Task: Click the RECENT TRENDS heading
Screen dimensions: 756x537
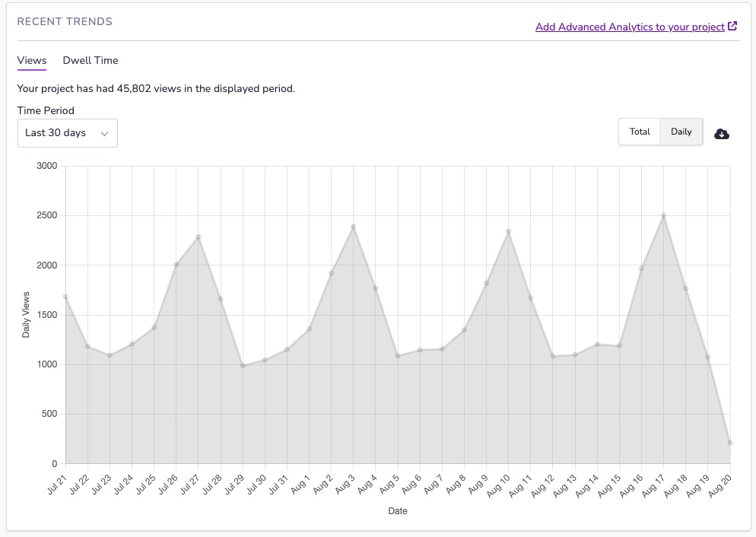Action: pos(65,21)
